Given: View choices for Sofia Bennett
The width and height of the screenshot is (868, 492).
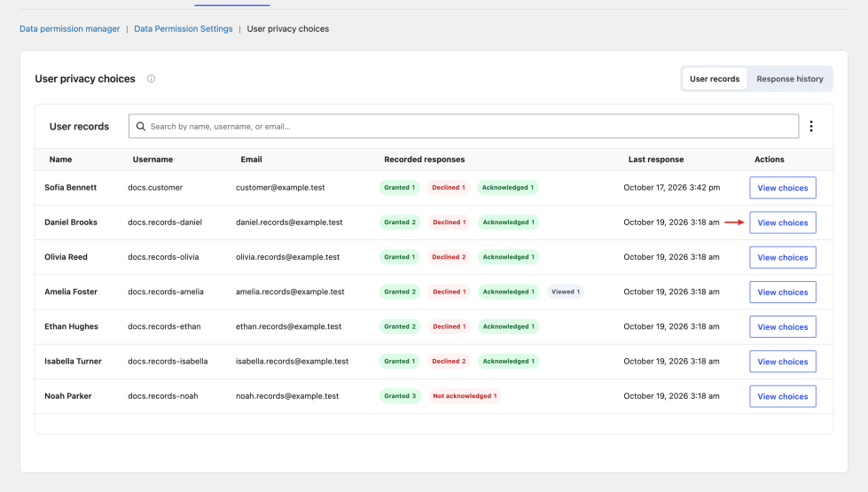Looking at the screenshot, I should coord(782,188).
